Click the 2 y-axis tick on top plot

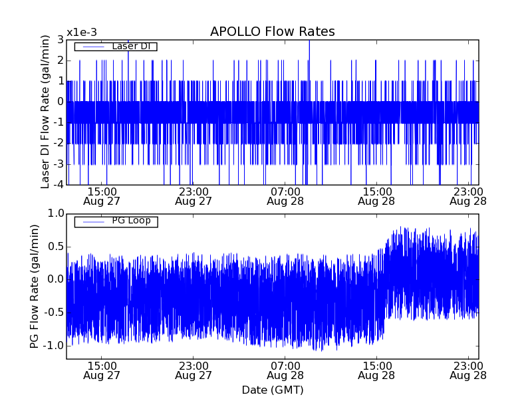(x=61, y=61)
